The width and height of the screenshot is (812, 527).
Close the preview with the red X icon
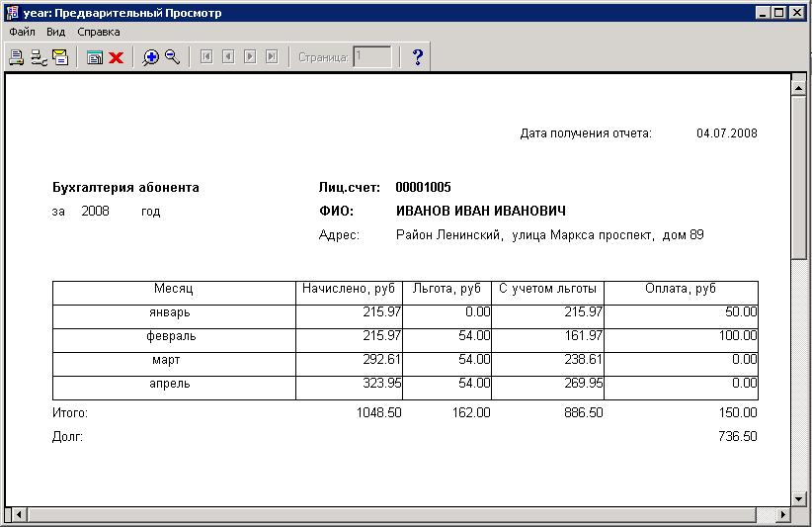[116, 57]
